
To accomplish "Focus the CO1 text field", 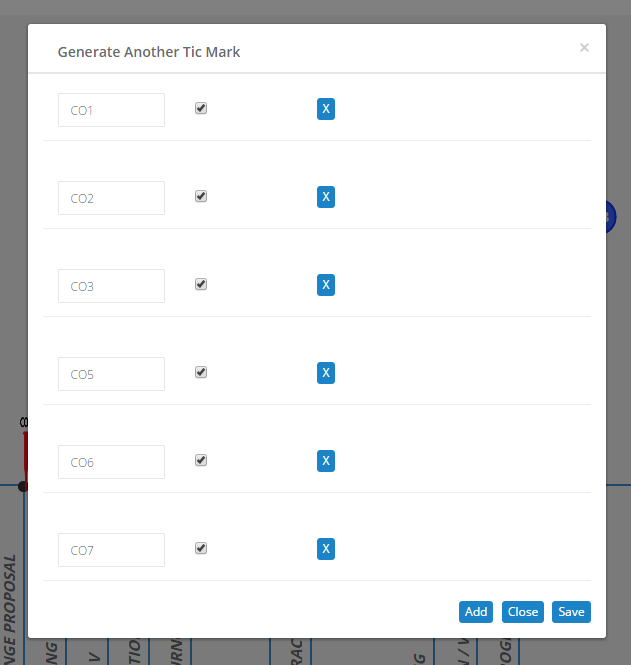I will (111, 110).
